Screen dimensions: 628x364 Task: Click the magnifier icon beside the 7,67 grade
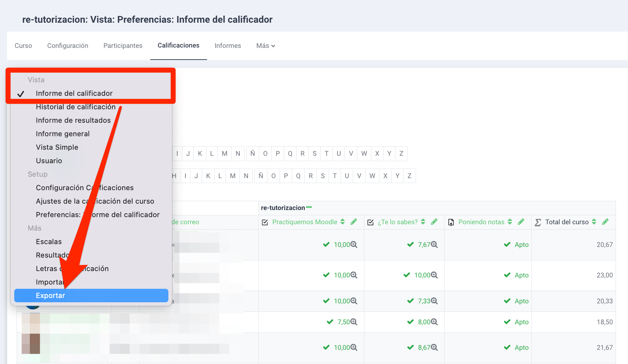(x=434, y=244)
